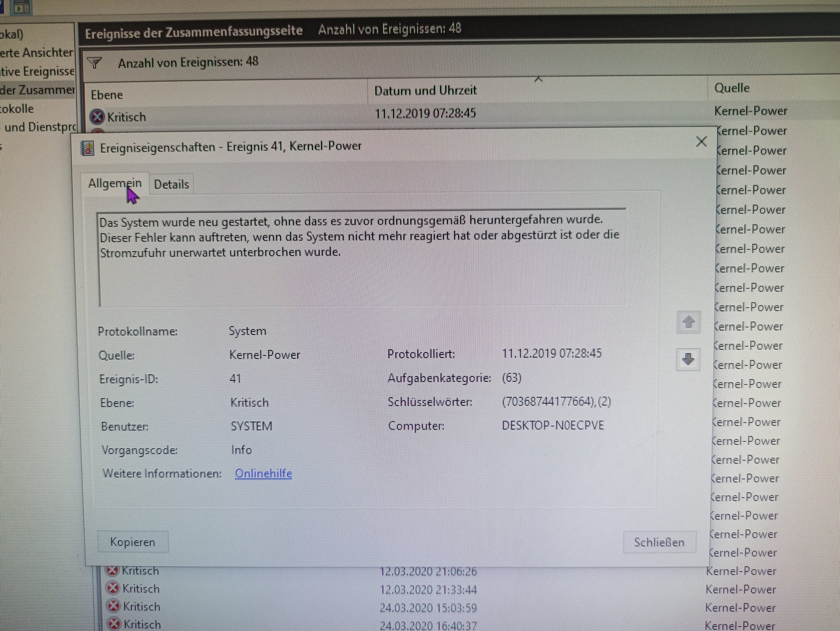Click the Kritisch icon on the 24.03.2020 15:03:59 row
The image size is (840, 631).
point(114,606)
